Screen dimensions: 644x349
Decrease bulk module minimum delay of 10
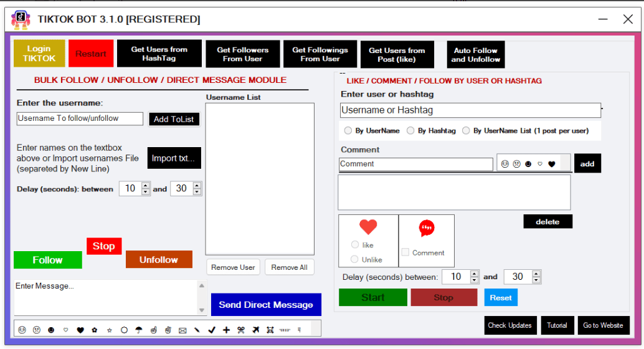pyautogui.click(x=145, y=192)
